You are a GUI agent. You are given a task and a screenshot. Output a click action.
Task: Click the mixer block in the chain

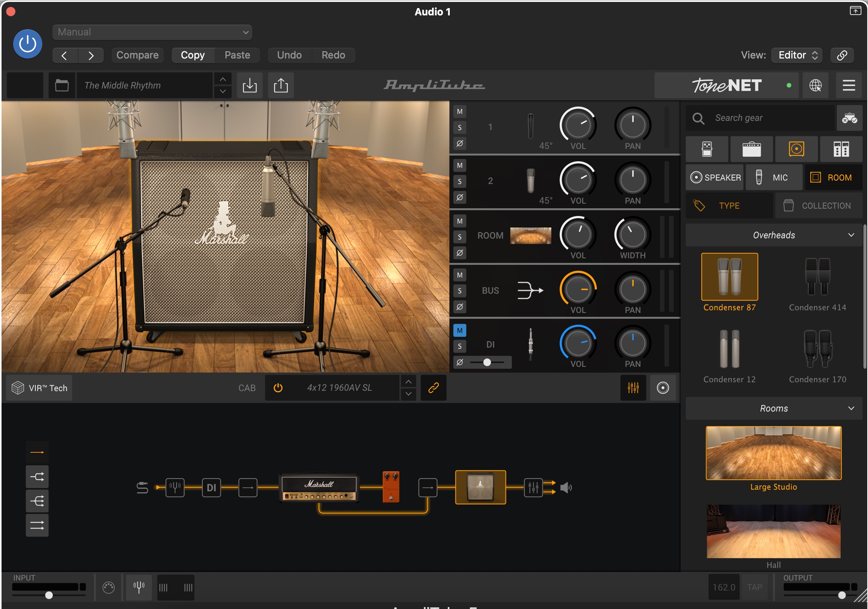(533, 488)
